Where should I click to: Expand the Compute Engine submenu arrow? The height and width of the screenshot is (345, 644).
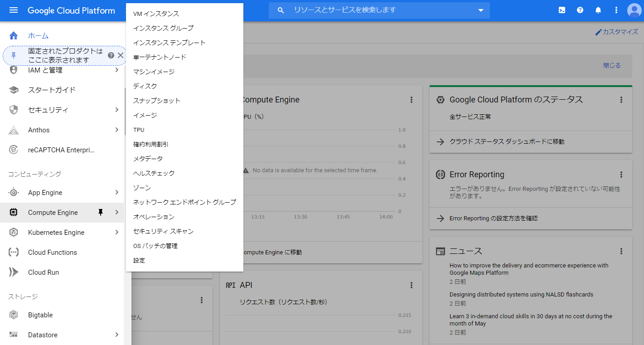[116, 213]
